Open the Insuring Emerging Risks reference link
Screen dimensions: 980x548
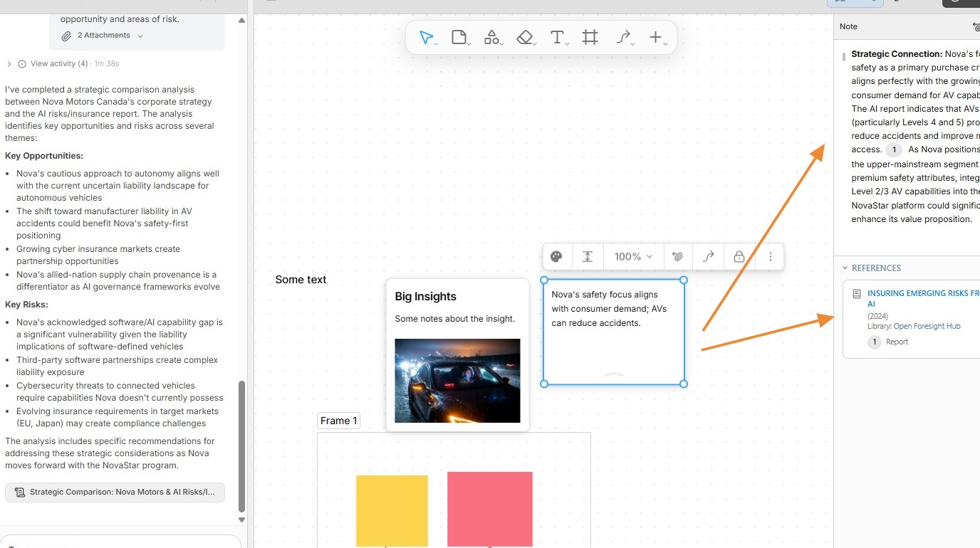point(924,298)
